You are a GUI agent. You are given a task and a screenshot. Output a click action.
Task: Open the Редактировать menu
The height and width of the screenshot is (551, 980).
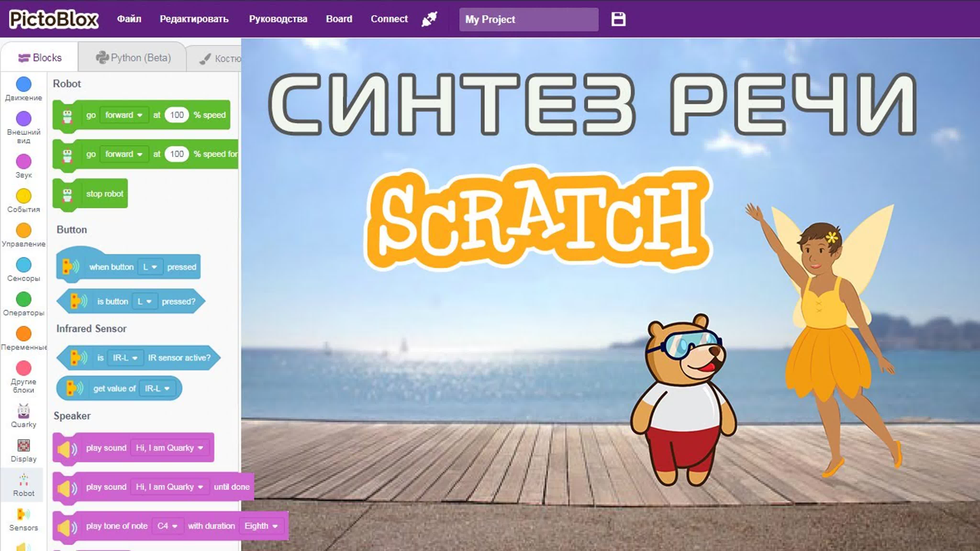(x=194, y=19)
